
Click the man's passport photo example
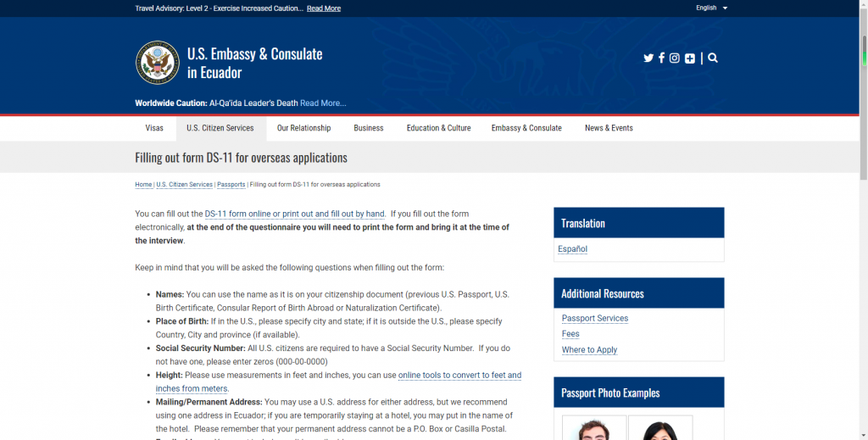(594, 428)
